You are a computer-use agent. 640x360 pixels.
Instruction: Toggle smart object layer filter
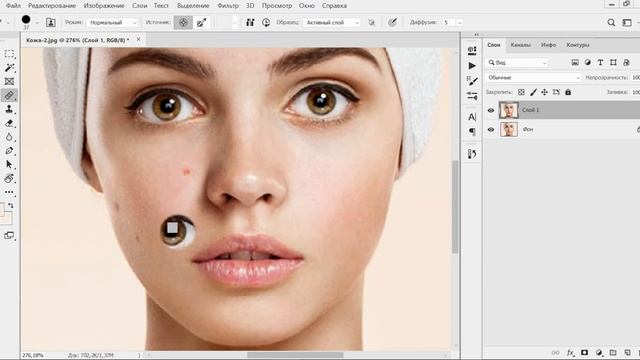tap(626, 62)
